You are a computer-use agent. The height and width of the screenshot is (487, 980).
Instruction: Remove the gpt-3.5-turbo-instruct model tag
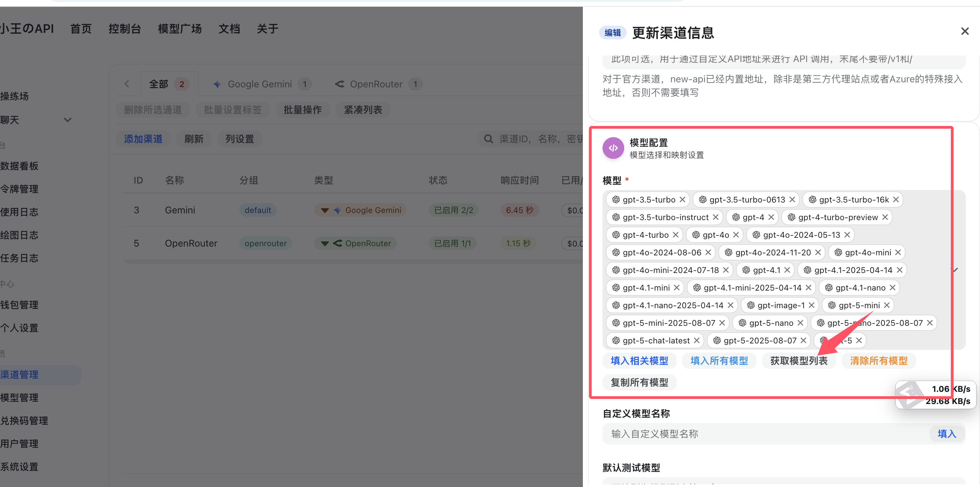pos(716,217)
